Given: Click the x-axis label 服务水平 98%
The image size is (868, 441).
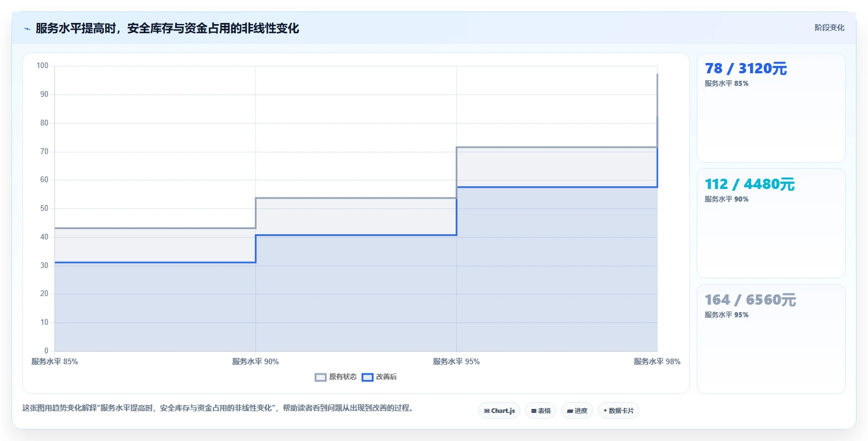Looking at the screenshot, I should 657,362.
